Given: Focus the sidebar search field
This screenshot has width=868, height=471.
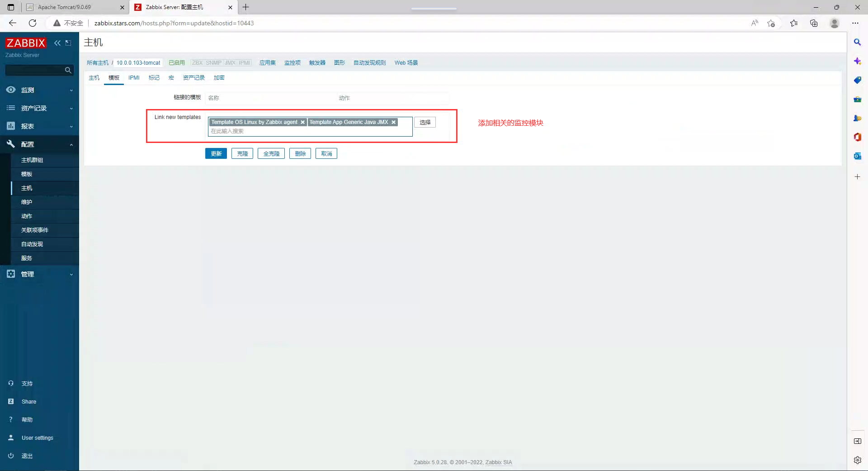Looking at the screenshot, I should (x=34, y=70).
